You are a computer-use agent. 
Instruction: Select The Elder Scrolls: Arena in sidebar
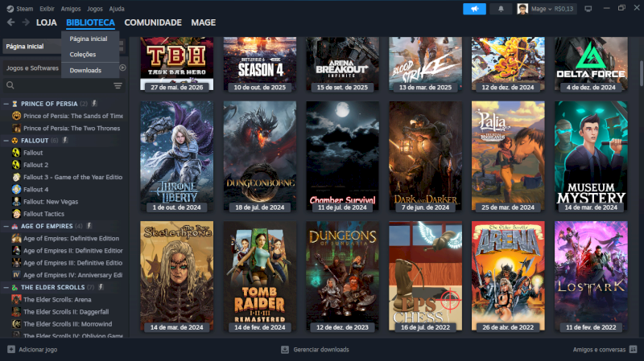[x=57, y=299]
